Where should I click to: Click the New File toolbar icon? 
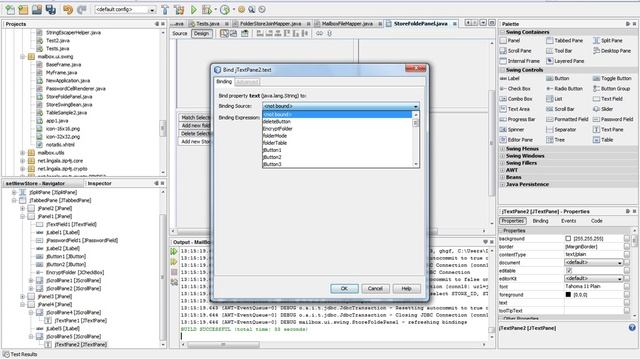pos(10,9)
